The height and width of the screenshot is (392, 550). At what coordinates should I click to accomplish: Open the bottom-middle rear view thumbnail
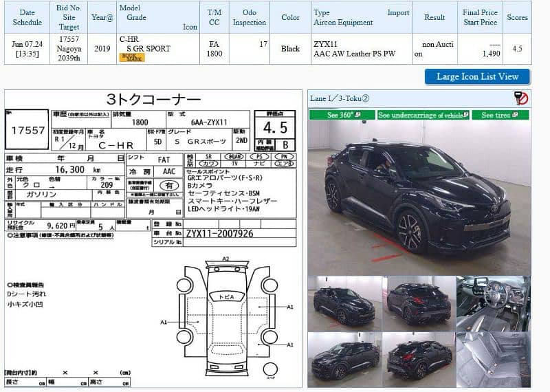[x=419, y=360]
